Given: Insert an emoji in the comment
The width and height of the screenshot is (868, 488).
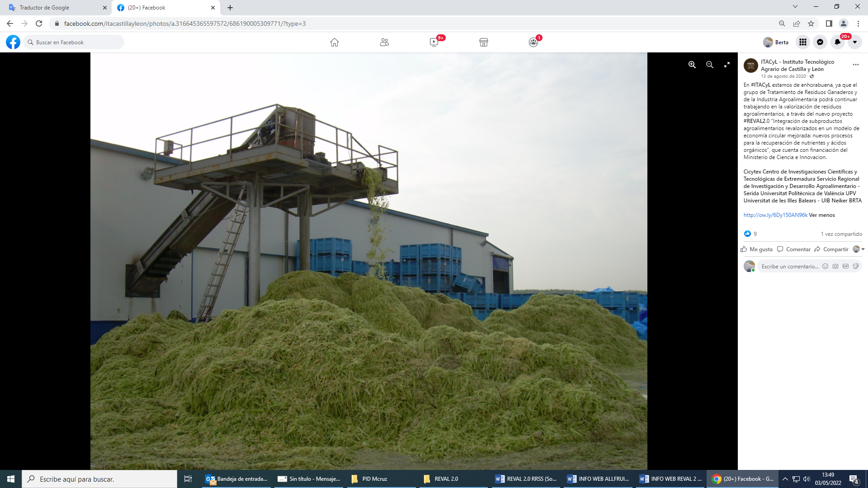Looking at the screenshot, I should [x=826, y=267].
